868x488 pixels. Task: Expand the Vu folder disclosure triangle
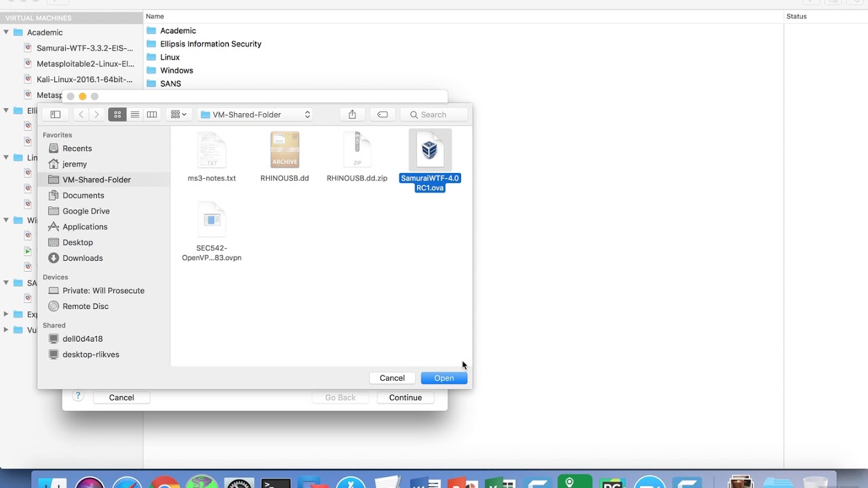[x=6, y=329]
